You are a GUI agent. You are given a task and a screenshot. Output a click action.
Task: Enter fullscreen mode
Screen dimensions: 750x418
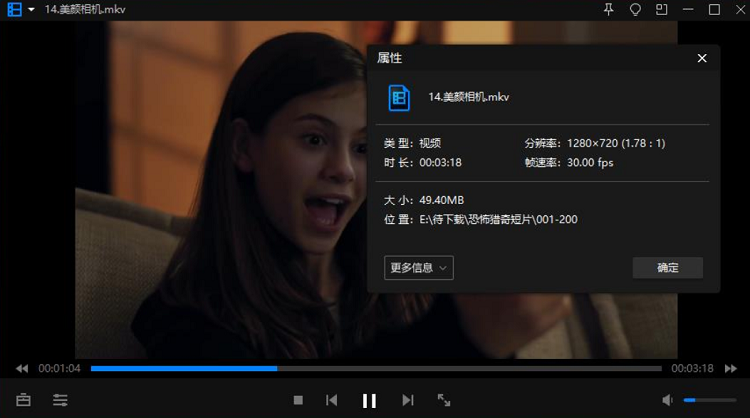click(444, 400)
